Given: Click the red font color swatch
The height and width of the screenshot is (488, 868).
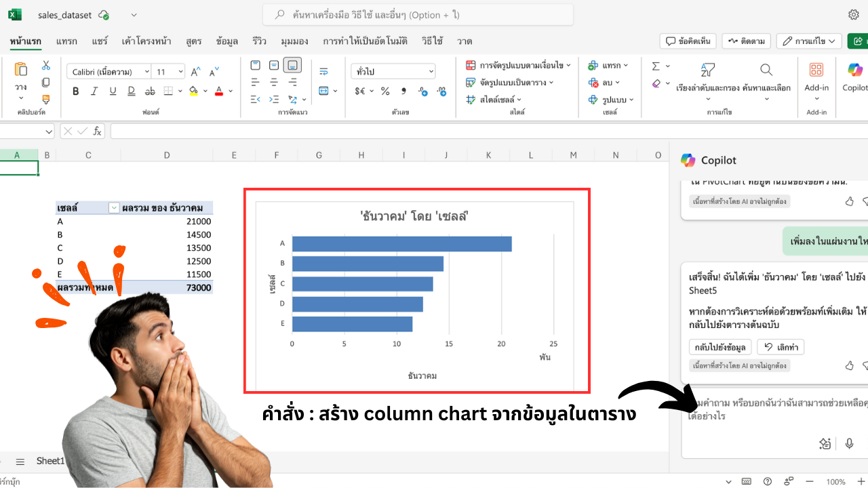Looking at the screenshot, I should click(x=219, y=91).
